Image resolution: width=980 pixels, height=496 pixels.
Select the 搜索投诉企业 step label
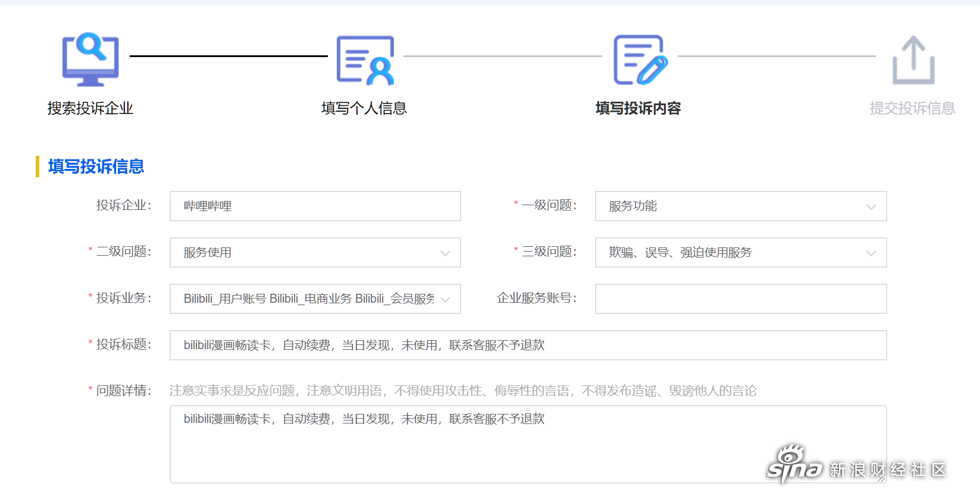(90, 108)
